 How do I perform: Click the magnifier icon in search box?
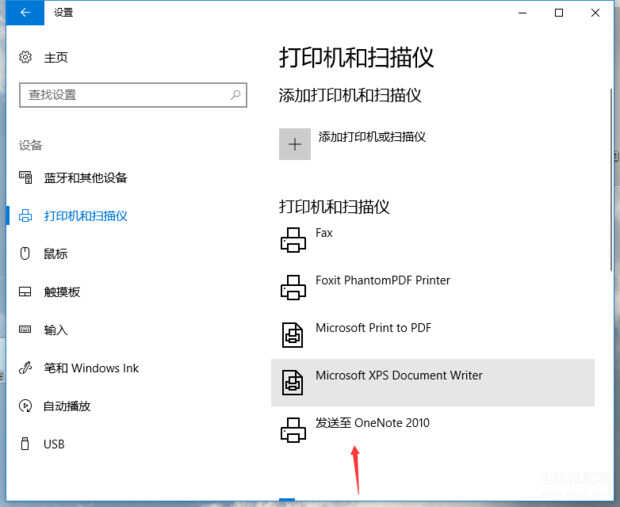point(236,95)
